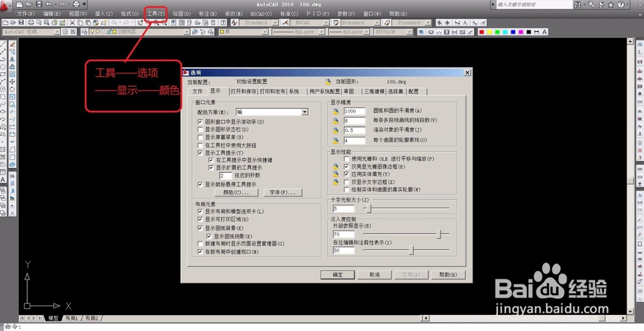
Task: Switch to the 用户系统配置 tab
Action: (x=325, y=91)
